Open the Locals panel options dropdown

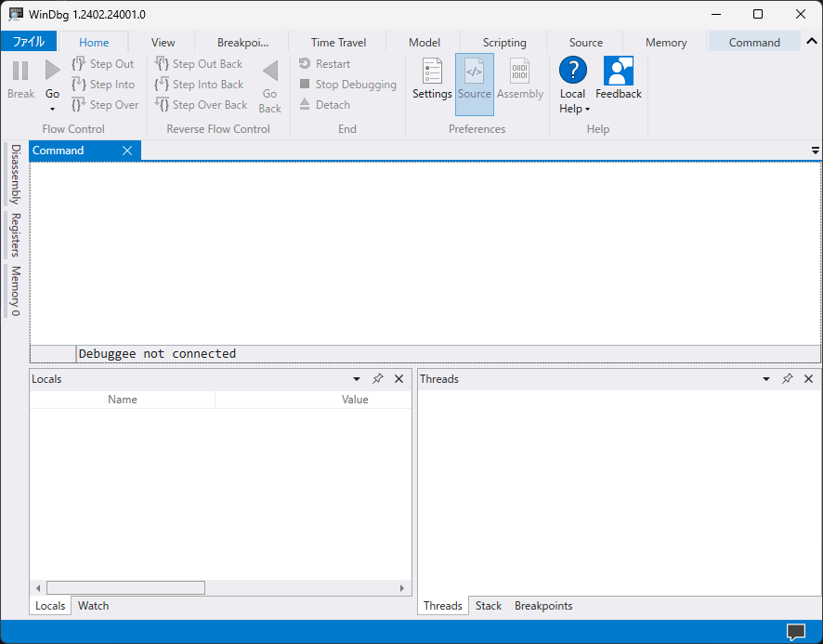[x=357, y=379]
